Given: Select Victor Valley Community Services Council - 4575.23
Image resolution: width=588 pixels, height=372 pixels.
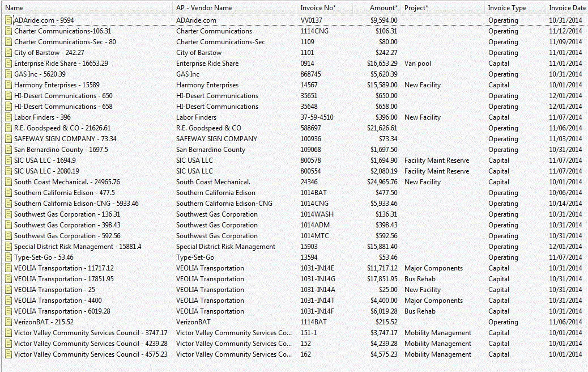Looking at the screenshot, I should (91, 354).
